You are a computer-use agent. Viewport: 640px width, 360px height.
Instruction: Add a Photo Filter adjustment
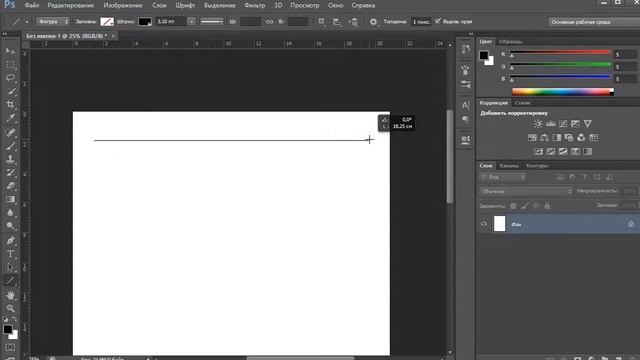569,138
